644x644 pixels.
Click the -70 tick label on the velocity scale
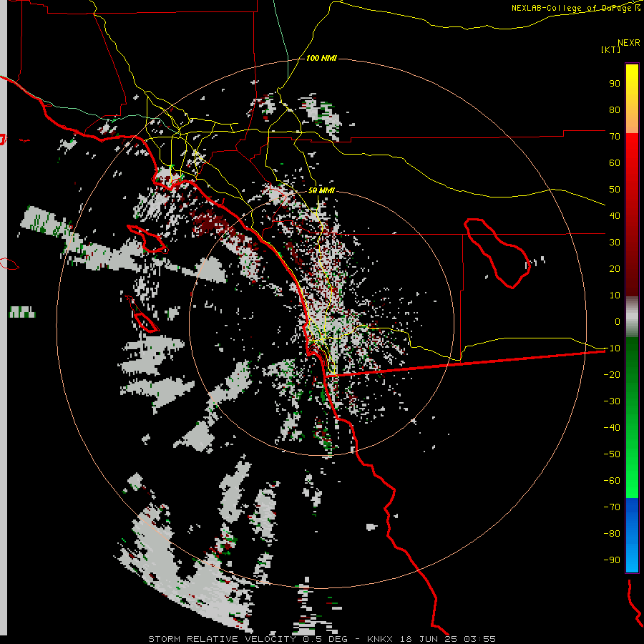point(612,507)
